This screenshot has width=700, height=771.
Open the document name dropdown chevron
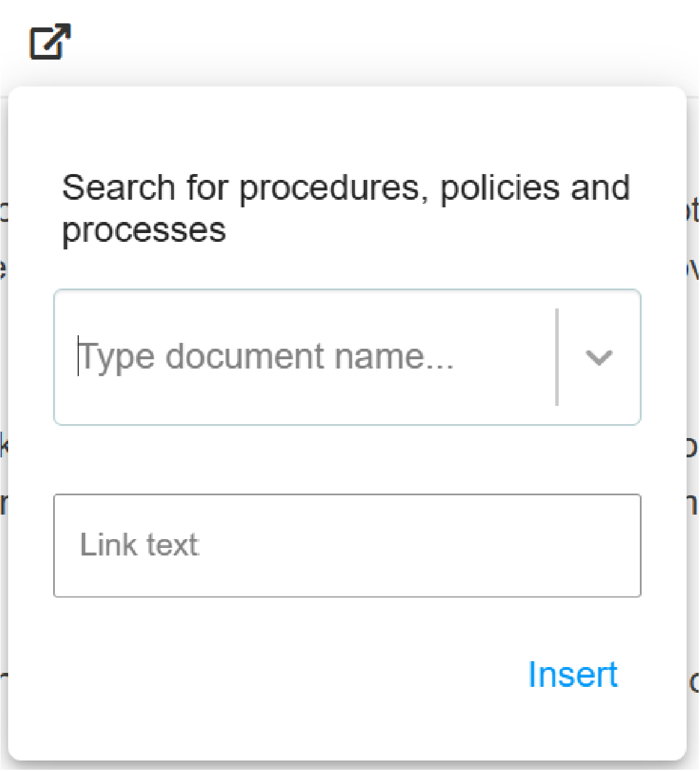599,357
